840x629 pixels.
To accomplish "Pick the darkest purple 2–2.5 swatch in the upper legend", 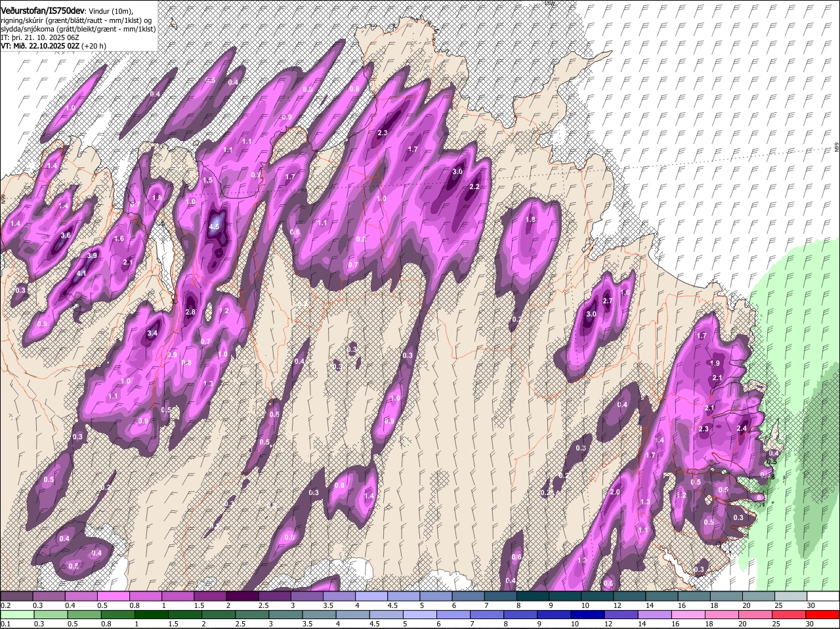I will click(243, 596).
